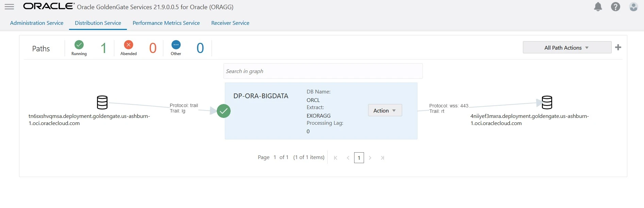Screen dimensions: 644x208
Task: Click the green checkmark path status icon
Action: [x=224, y=111]
